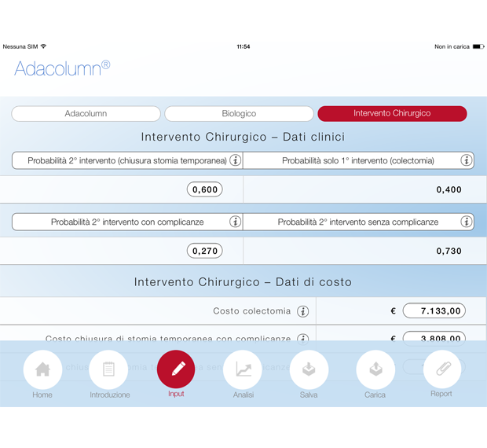Open the Report paperclip icon

[x=442, y=369]
